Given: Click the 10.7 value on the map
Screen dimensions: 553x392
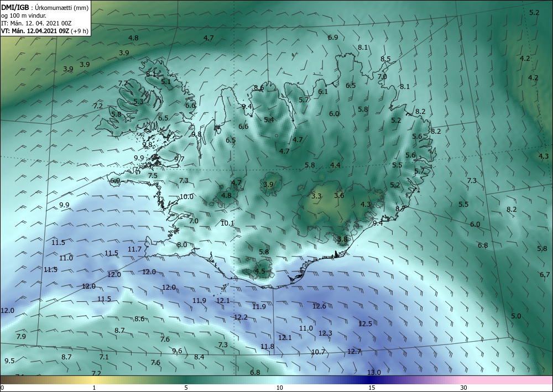Looking at the screenshot, I should (x=318, y=352).
